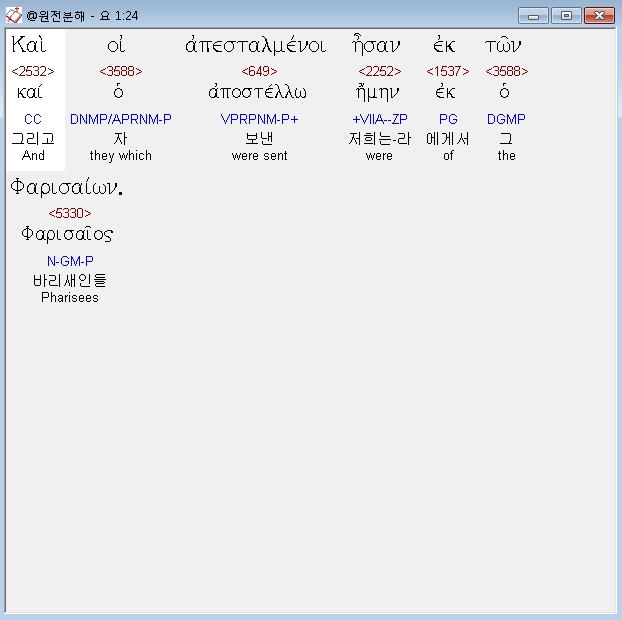
Task: Click the app icon in title bar
Action: click(13, 15)
